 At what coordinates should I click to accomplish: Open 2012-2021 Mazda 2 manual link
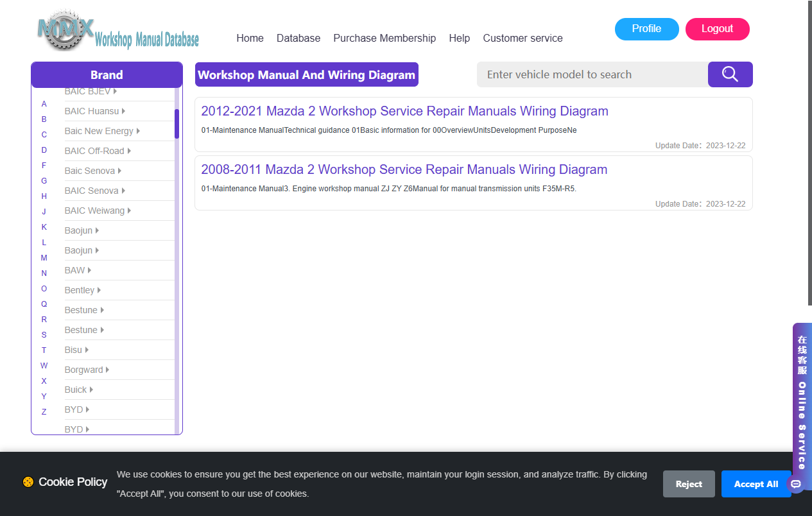[404, 111]
